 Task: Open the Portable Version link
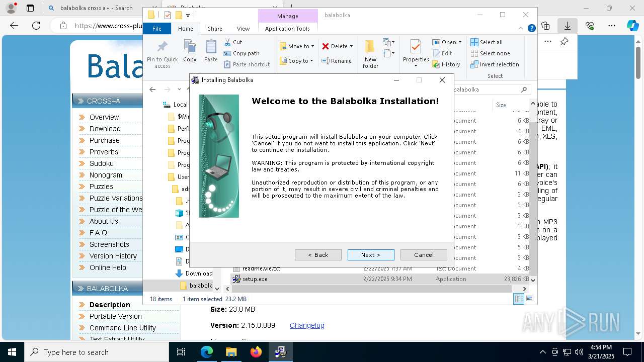[115, 316]
